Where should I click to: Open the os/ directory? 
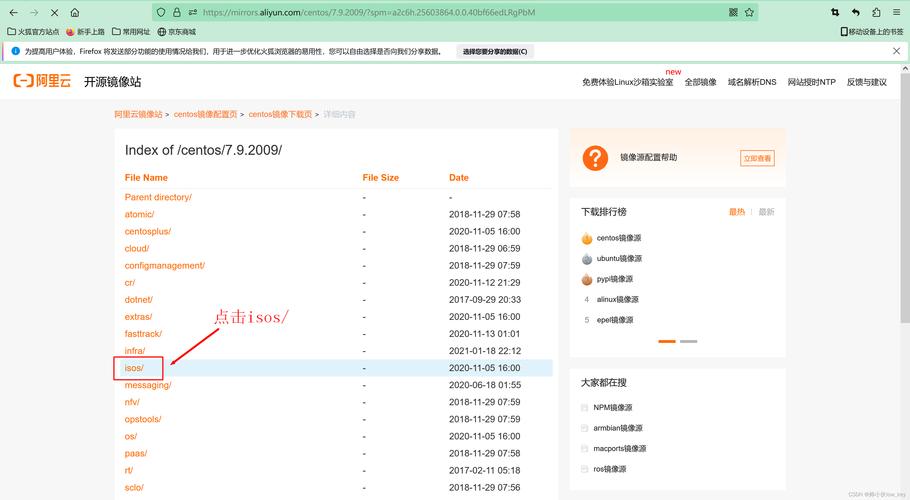click(x=131, y=436)
